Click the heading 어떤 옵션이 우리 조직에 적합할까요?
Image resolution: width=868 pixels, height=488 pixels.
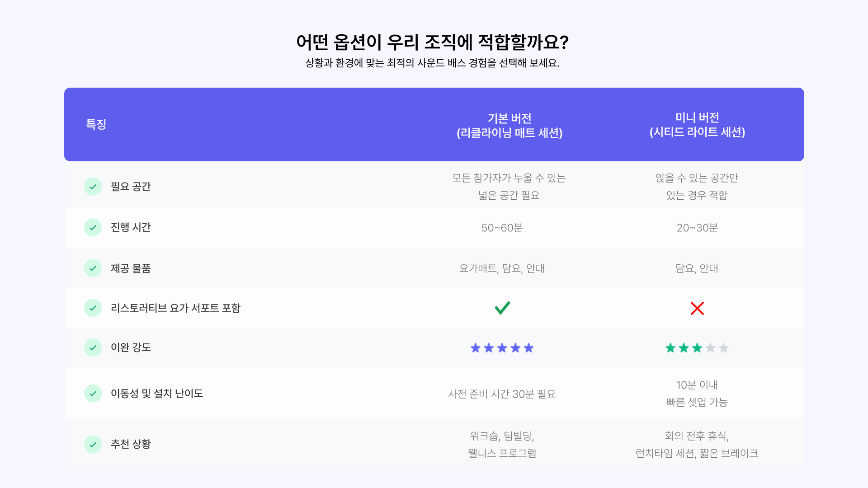(433, 42)
